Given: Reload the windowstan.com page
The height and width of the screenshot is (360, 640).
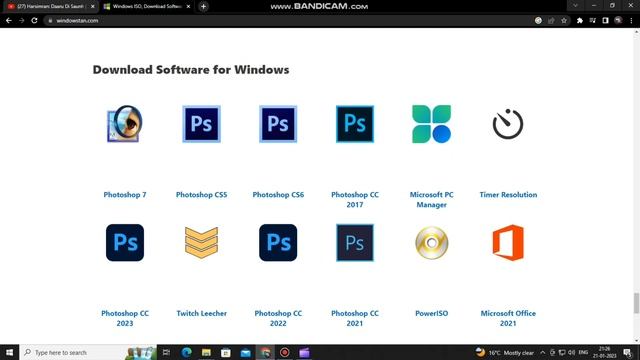Looking at the screenshot, I should pos(34,20).
